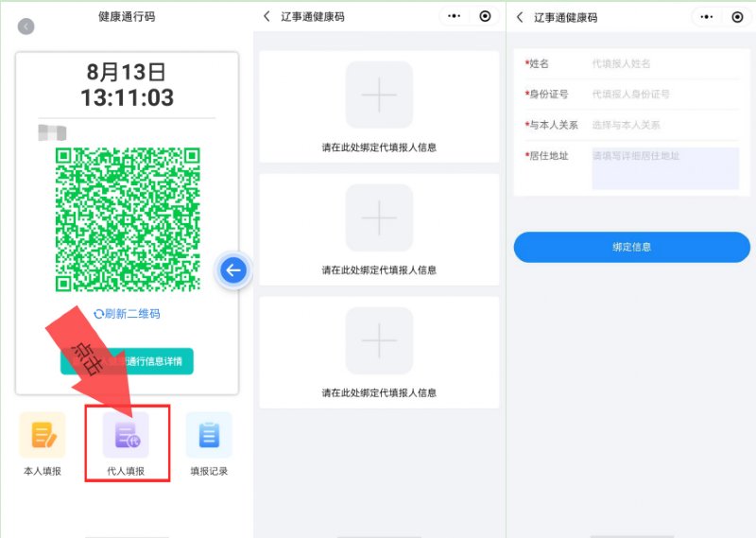
Task: Open 通行信息详情 teal button
Action: (127, 361)
